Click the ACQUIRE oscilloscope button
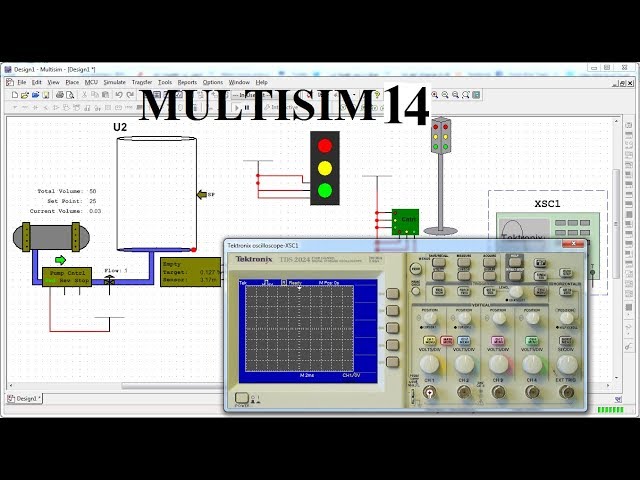Screen dimensions: 640x480 (489, 262)
